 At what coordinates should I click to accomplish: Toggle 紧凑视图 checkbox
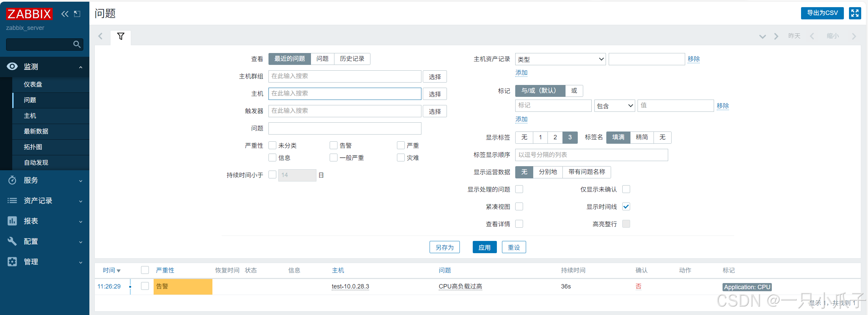(519, 206)
